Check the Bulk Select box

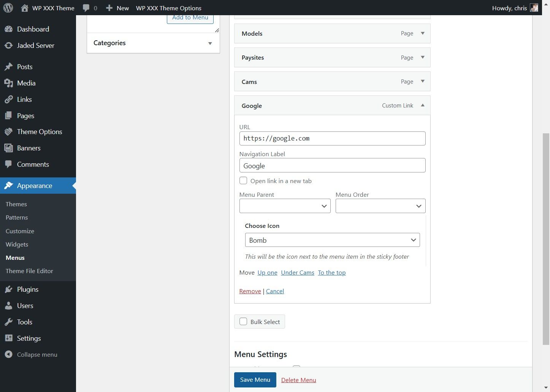pos(243,321)
